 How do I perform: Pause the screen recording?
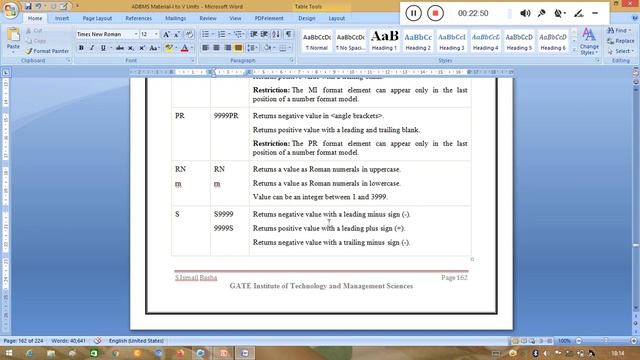[x=413, y=13]
